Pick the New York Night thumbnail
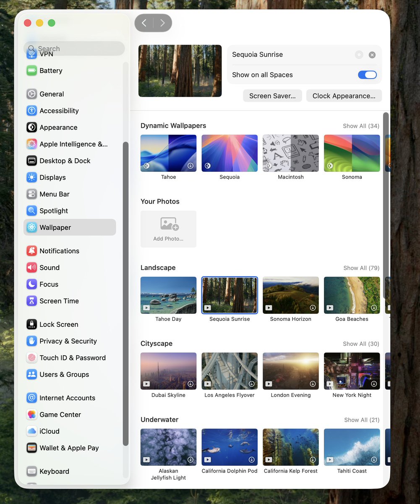The height and width of the screenshot is (504, 420). (352, 371)
